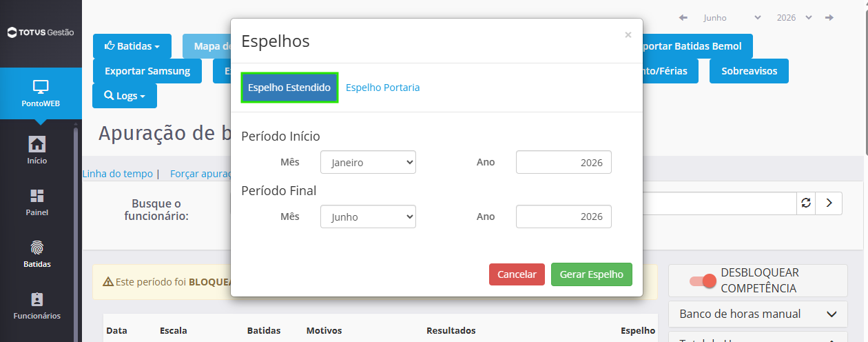Click the Cancelar button
This screenshot has height=342, width=868.
click(517, 274)
